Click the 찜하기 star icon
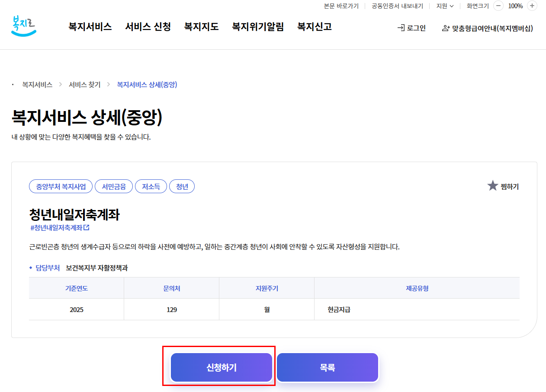This screenshot has width=546, height=392. [493, 186]
